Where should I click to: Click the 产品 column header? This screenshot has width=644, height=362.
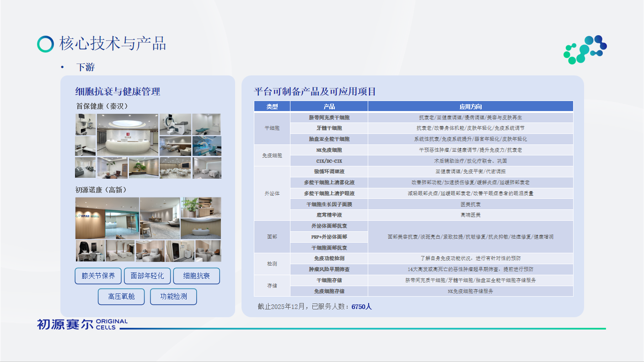pos(329,106)
